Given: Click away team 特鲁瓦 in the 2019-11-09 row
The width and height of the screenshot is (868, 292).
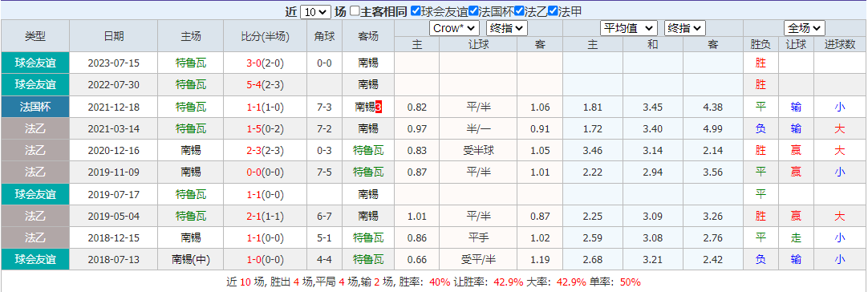Looking at the screenshot, I should point(368,172).
